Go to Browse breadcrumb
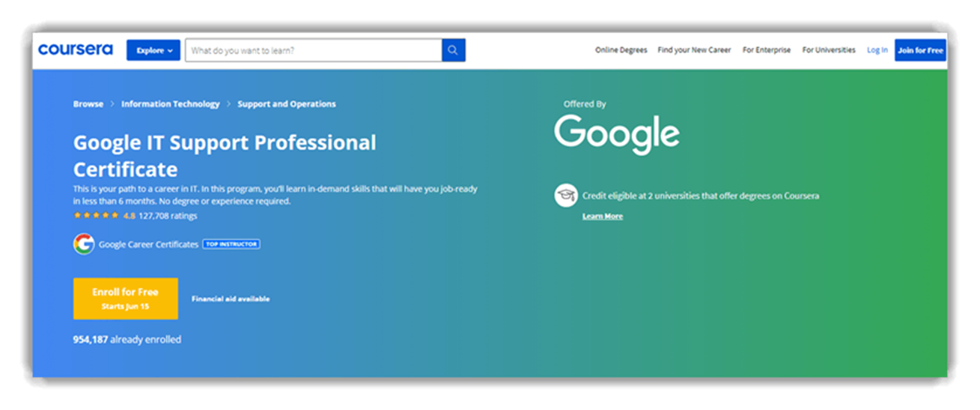Image resolution: width=980 pixels, height=410 pixels. (88, 104)
